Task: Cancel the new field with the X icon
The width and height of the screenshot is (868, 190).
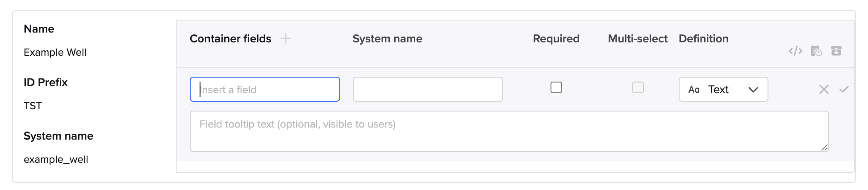Action: (824, 89)
